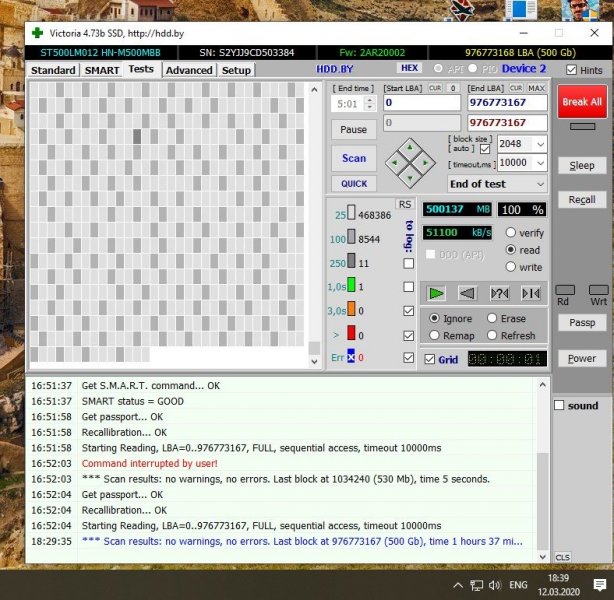Switch to the SMART tab

coord(101,70)
